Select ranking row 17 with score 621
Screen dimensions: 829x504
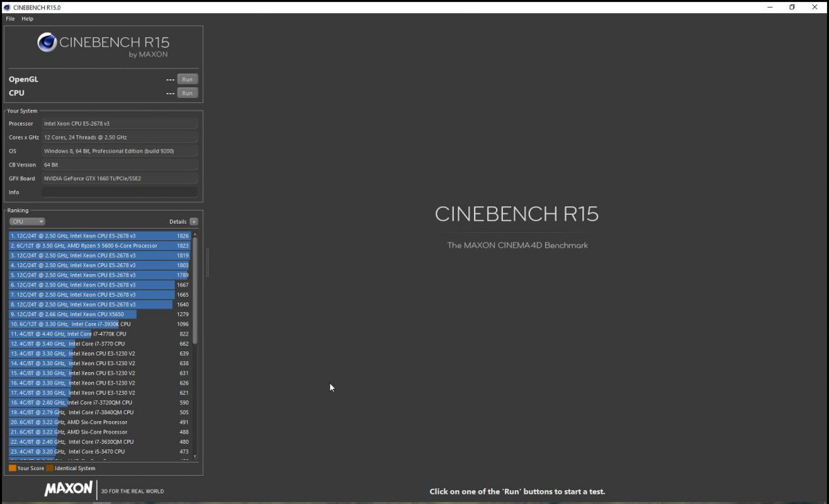(99, 393)
